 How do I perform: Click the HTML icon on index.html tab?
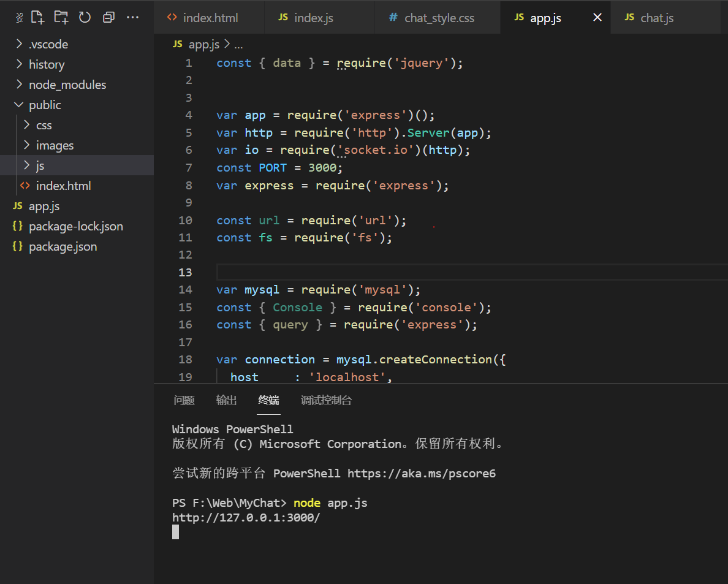tap(173, 18)
